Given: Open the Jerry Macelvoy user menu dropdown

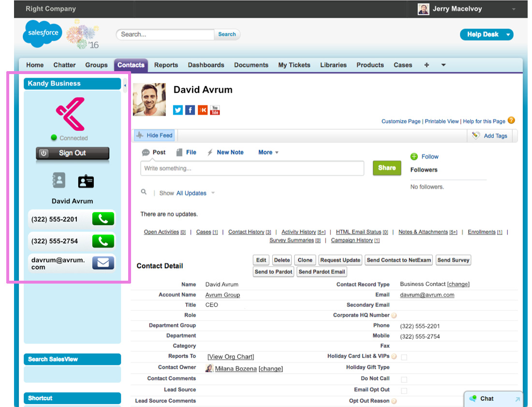Looking at the screenshot, I should (514, 10).
